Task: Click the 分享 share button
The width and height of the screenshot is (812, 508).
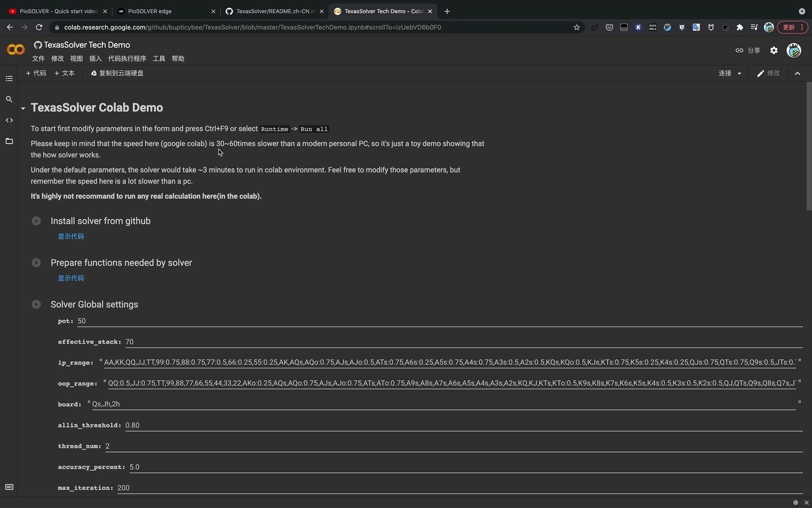Action: click(748, 50)
